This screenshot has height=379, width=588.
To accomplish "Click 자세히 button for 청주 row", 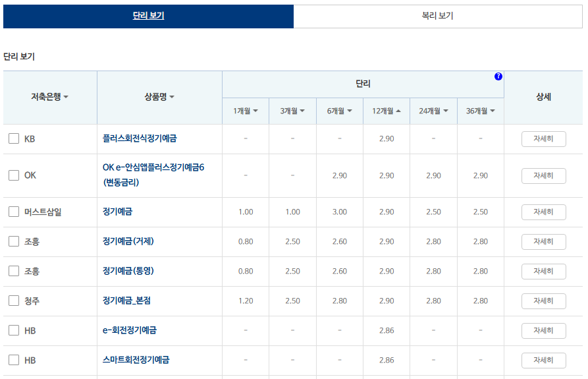I will click(543, 301).
